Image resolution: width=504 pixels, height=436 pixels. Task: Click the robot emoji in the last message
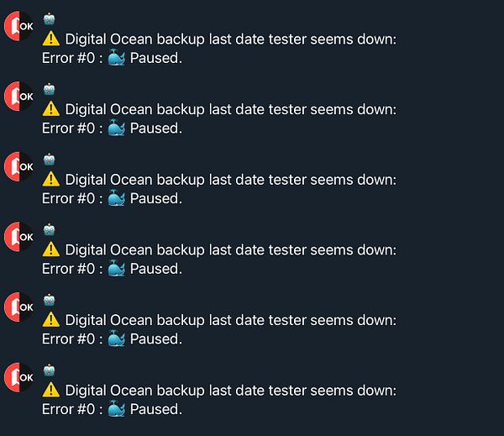pyautogui.click(x=50, y=370)
